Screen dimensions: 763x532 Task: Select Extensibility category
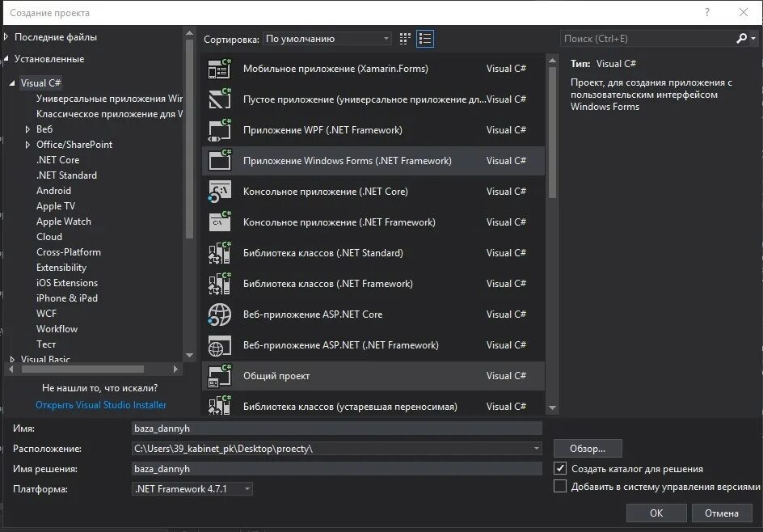(x=61, y=268)
